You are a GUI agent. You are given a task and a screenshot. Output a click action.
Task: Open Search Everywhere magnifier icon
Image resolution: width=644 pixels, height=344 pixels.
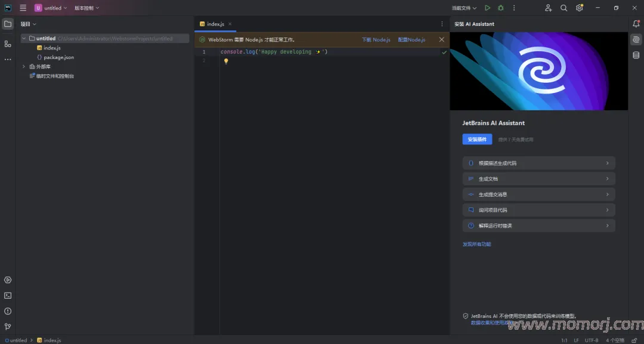coord(564,8)
